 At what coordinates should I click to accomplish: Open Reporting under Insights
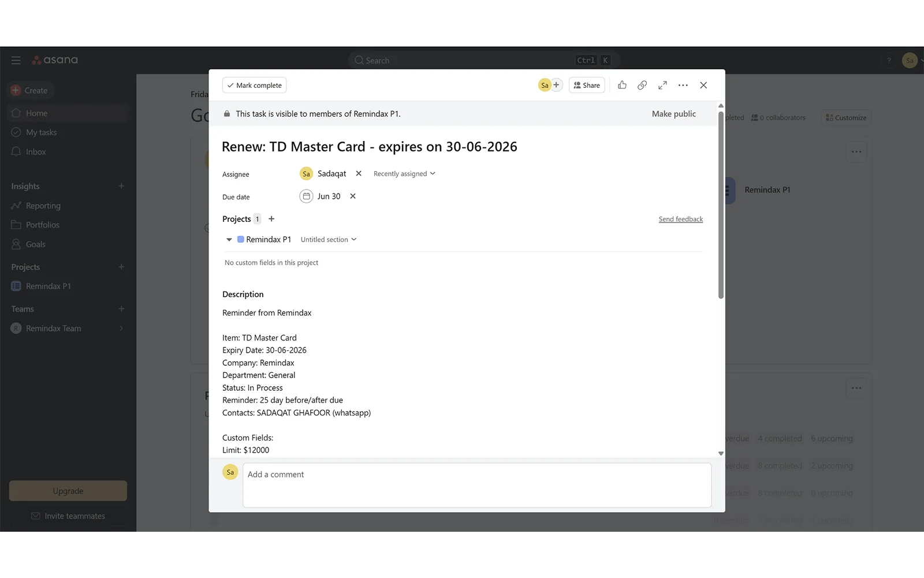click(68, 206)
